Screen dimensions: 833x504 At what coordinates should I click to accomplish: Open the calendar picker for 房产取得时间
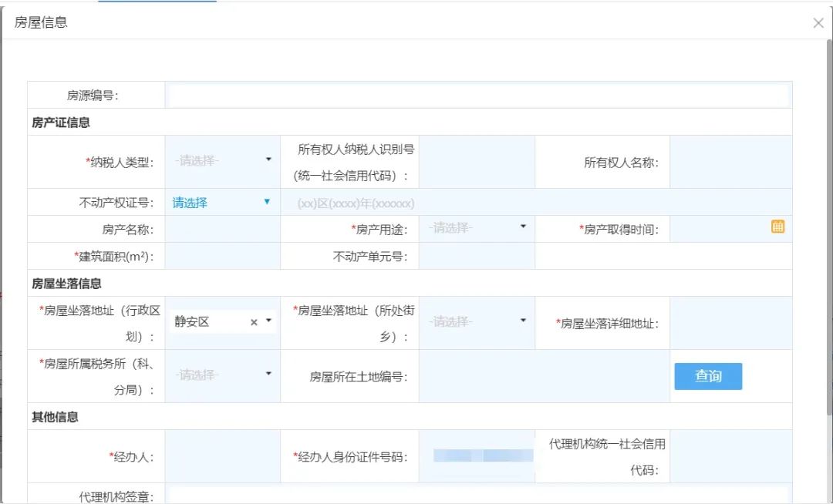[777, 227]
